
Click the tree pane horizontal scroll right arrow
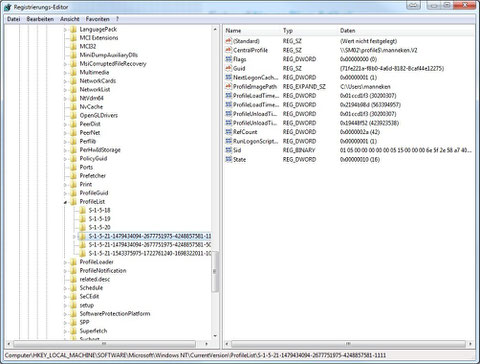(207, 344)
